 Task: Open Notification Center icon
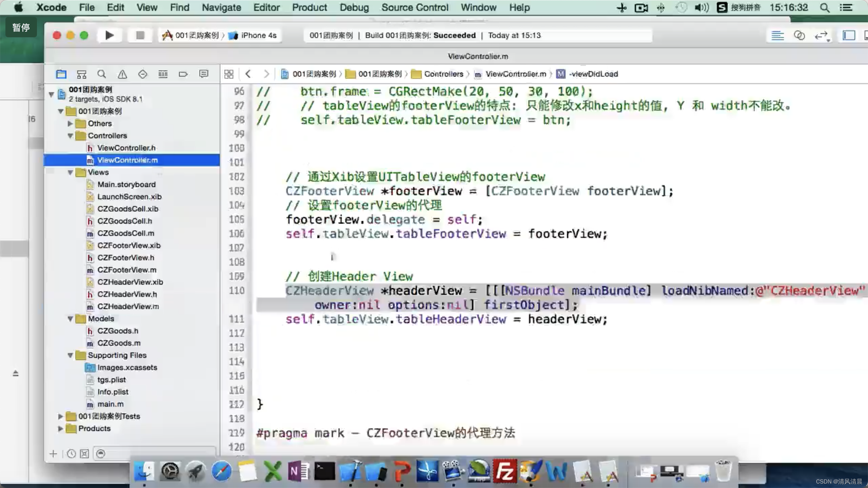coord(847,7)
